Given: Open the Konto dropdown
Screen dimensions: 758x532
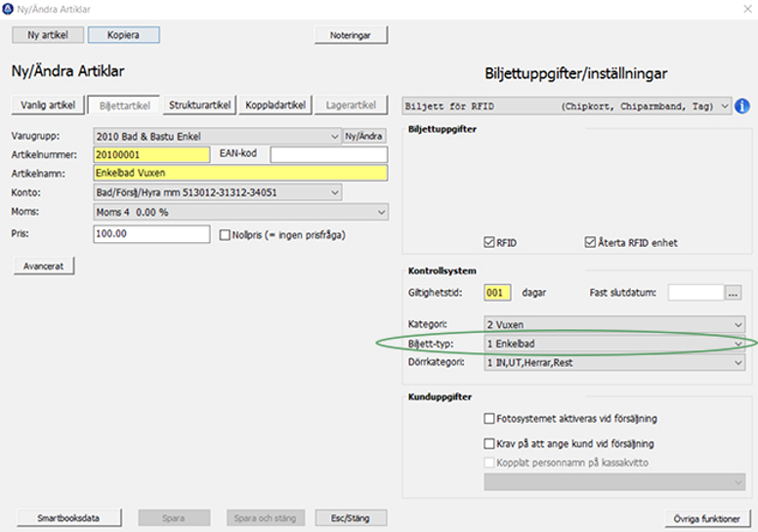Looking at the screenshot, I should point(217,192).
